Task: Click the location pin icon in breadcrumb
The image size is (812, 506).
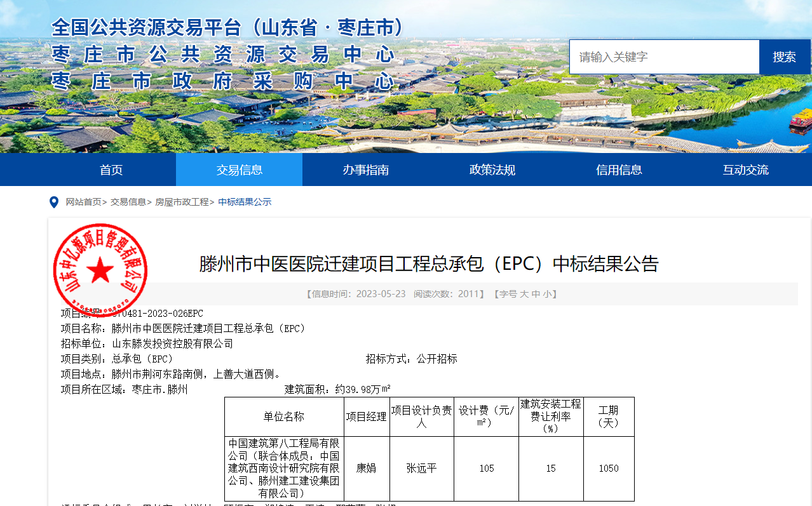Action: (x=53, y=202)
